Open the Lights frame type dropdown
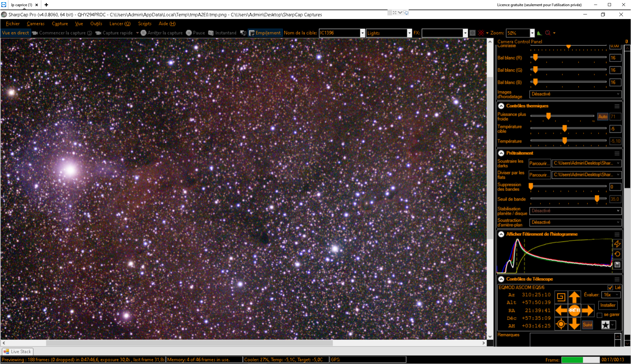631x364 pixels. (409, 33)
